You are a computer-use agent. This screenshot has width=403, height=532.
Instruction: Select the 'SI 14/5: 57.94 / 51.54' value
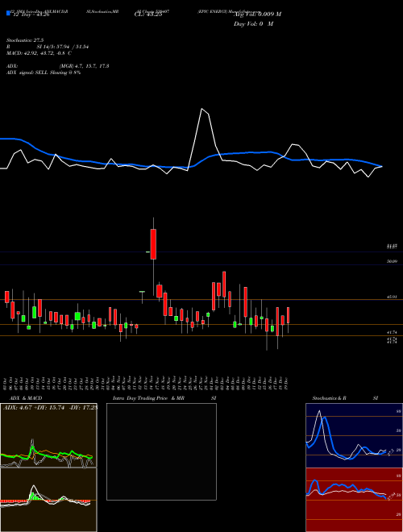[63, 47]
